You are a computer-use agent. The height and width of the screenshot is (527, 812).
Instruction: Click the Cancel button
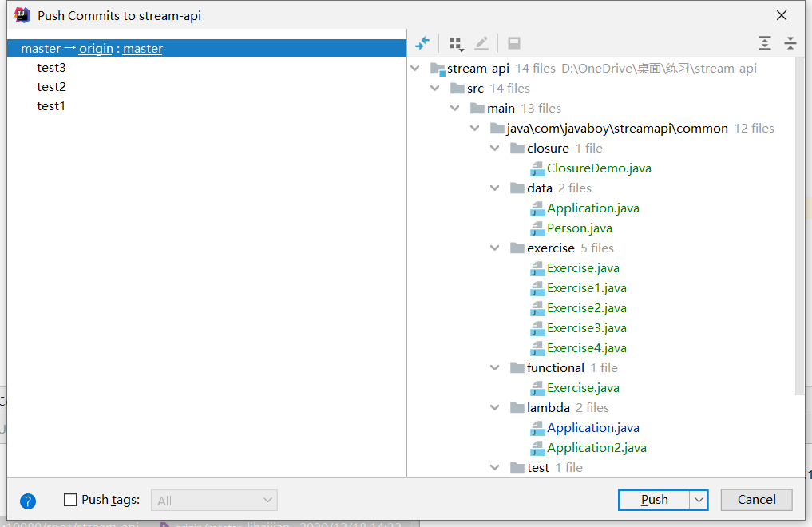[757, 500]
